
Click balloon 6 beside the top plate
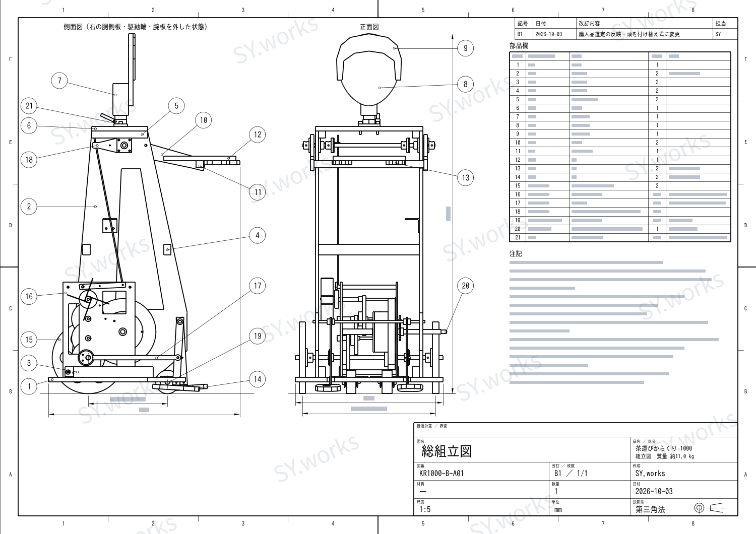click(29, 125)
